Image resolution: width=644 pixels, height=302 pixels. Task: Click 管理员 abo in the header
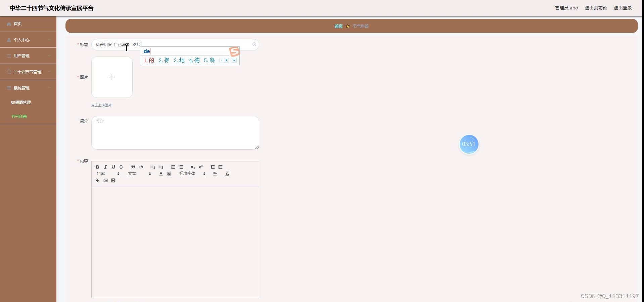pyautogui.click(x=566, y=8)
